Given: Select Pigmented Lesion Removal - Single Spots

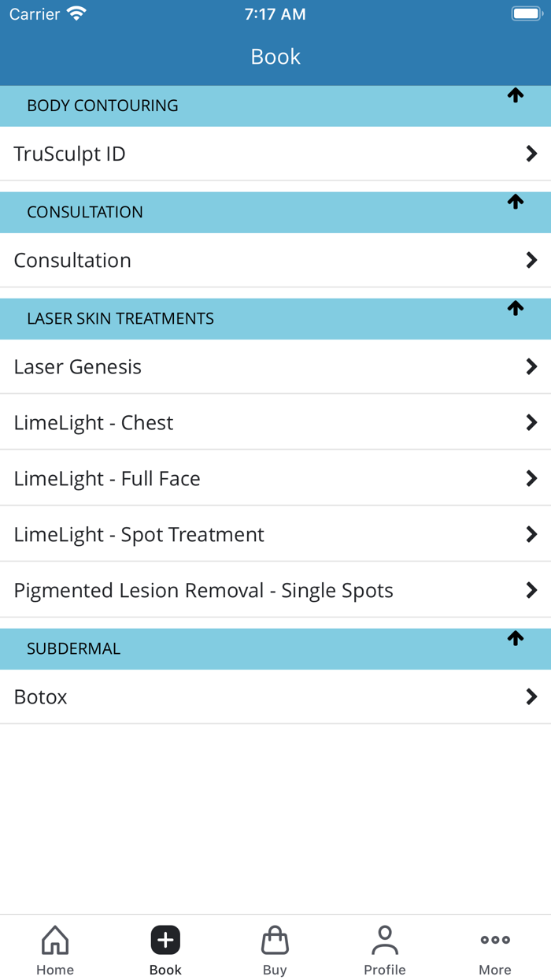Looking at the screenshot, I should [x=203, y=590].
